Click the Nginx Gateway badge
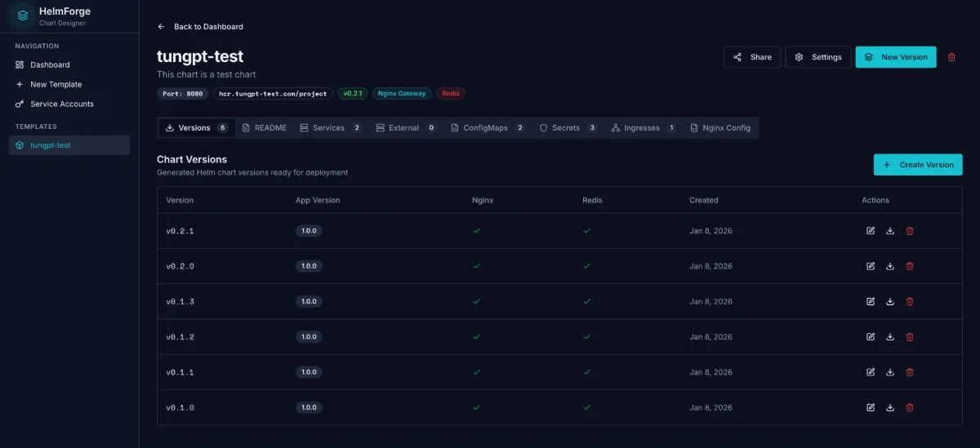The width and height of the screenshot is (980, 448). (402, 94)
